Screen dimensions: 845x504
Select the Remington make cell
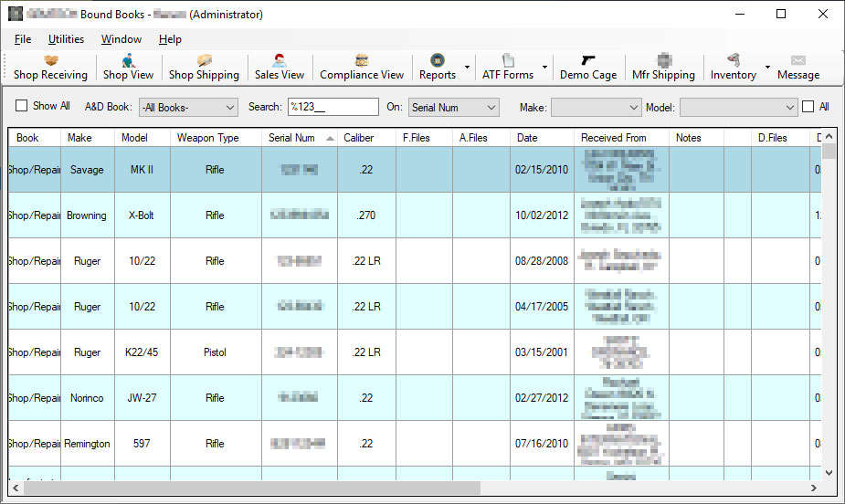(x=88, y=444)
